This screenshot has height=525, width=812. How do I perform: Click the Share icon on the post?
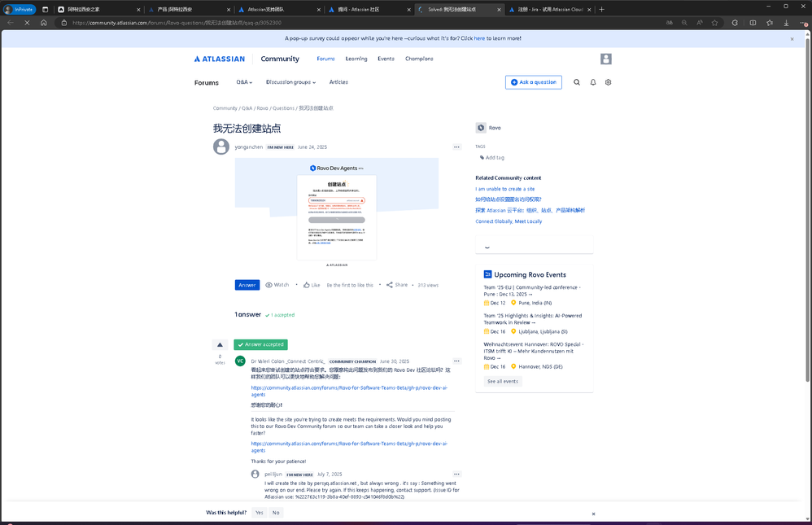(x=390, y=285)
